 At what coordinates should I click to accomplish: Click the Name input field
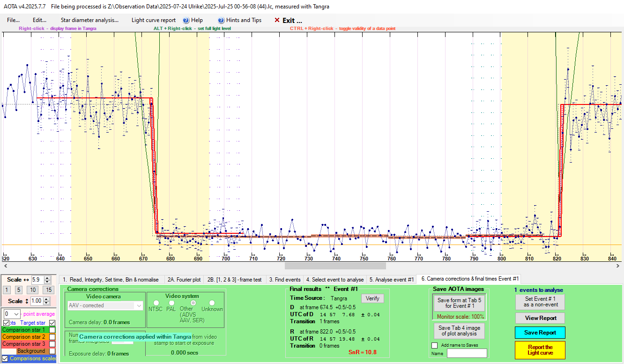(467, 354)
